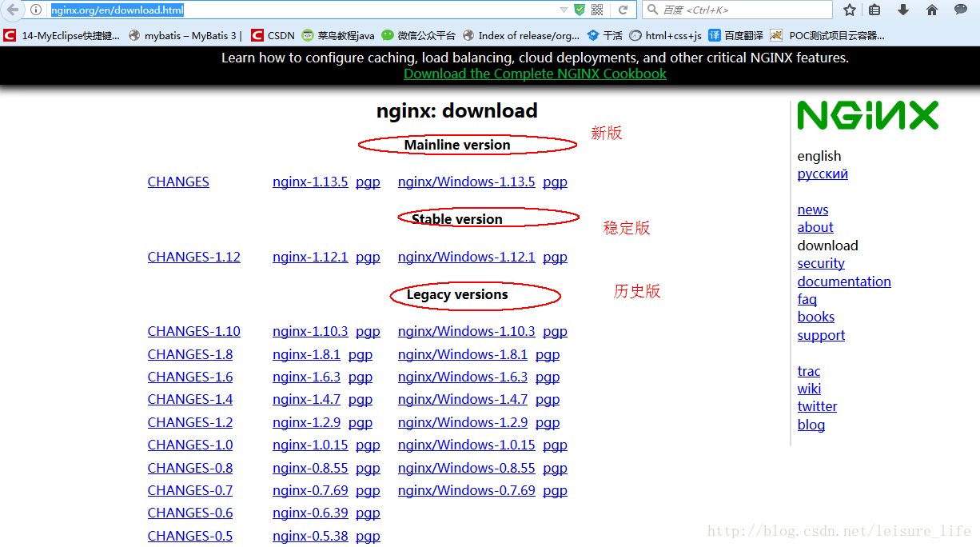Open the CHANGES-1.0 link
Viewport: 980px width, 547px height.
click(x=190, y=445)
